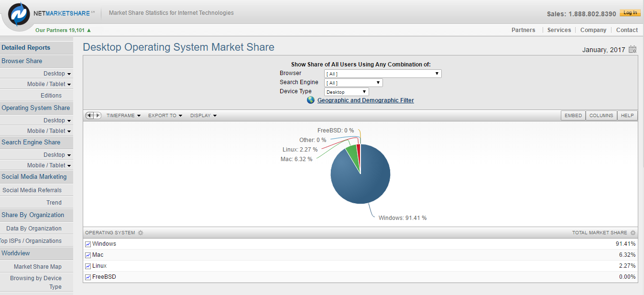Toggle the Windows row trend checkbox

point(88,244)
